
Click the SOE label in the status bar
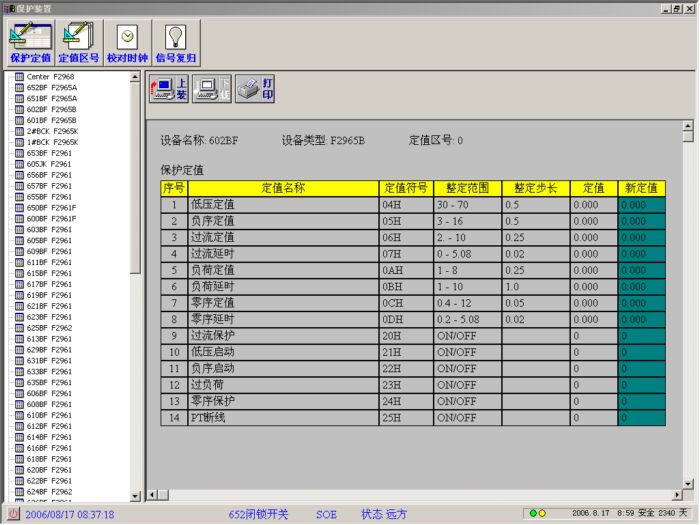pos(327,514)
